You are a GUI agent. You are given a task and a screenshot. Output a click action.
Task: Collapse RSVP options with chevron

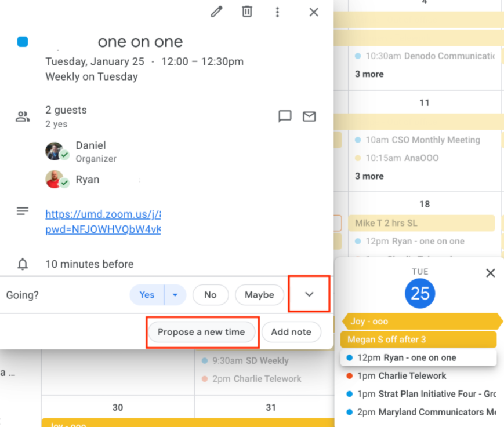tap(309, 294)
